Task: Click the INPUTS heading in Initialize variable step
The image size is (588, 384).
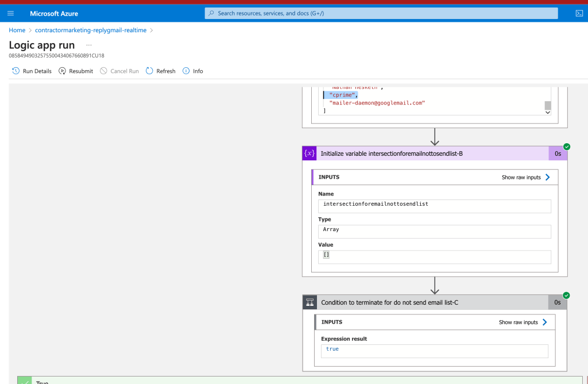Action: click(x=329, y=177)
